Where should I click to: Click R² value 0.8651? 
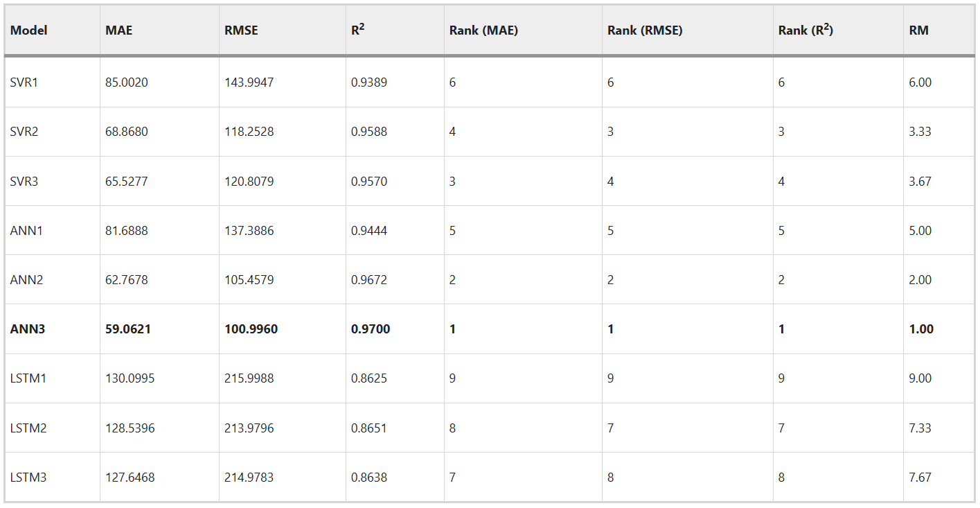(369, 428)
